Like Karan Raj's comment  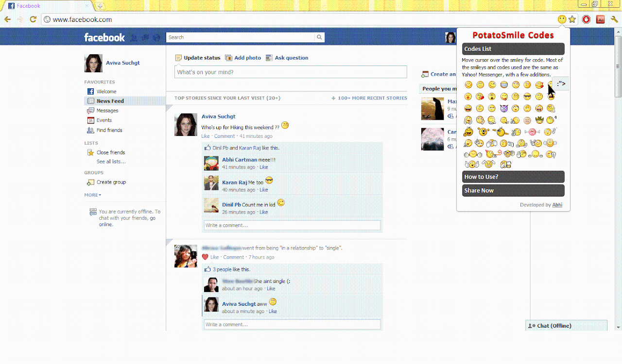263,190
